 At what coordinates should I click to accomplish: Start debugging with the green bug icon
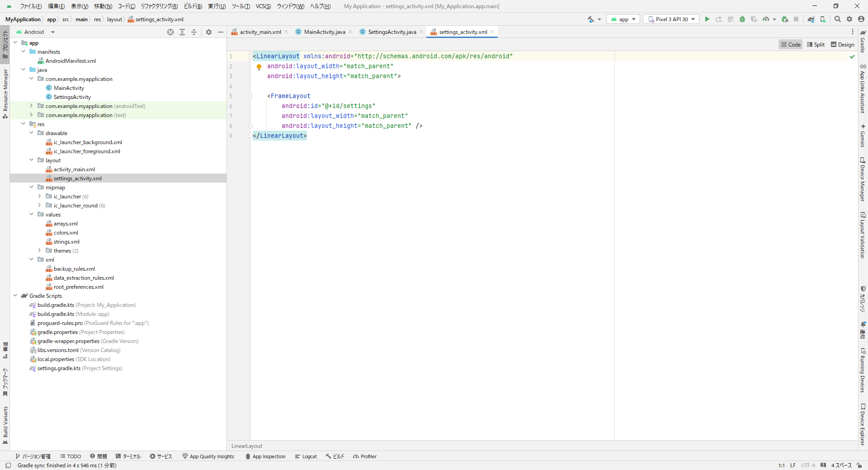[x=742, y=19]
